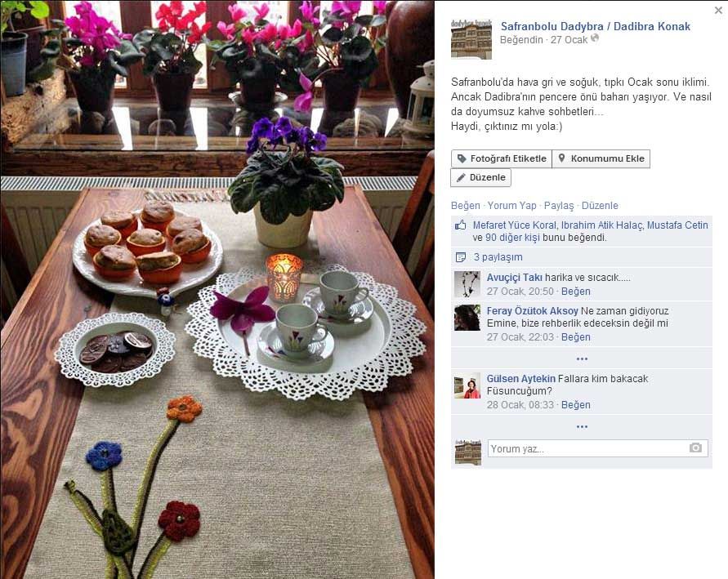Image resolution: width=728 pixels, height=579 pixels.
Task: Expand hidden comments below Feray's comment
Action: (582, 359)
